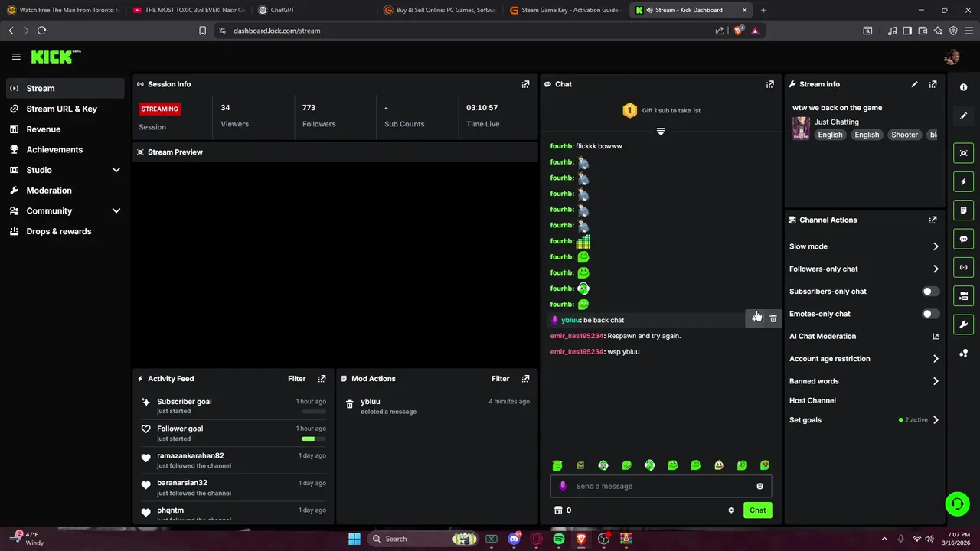Screen dimensions: 980x551
Task: Toggle the channel actions widget in right sidebar
Action: coord(963,295)
